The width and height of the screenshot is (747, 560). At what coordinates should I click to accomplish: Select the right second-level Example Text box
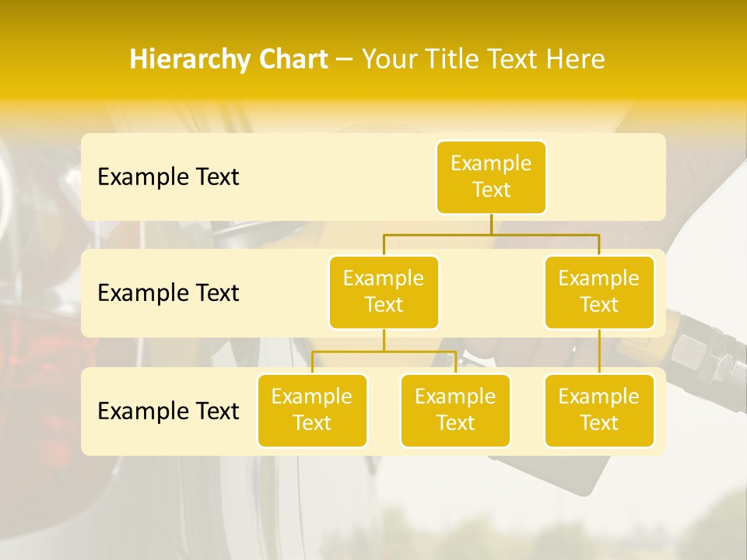[599, 292]
